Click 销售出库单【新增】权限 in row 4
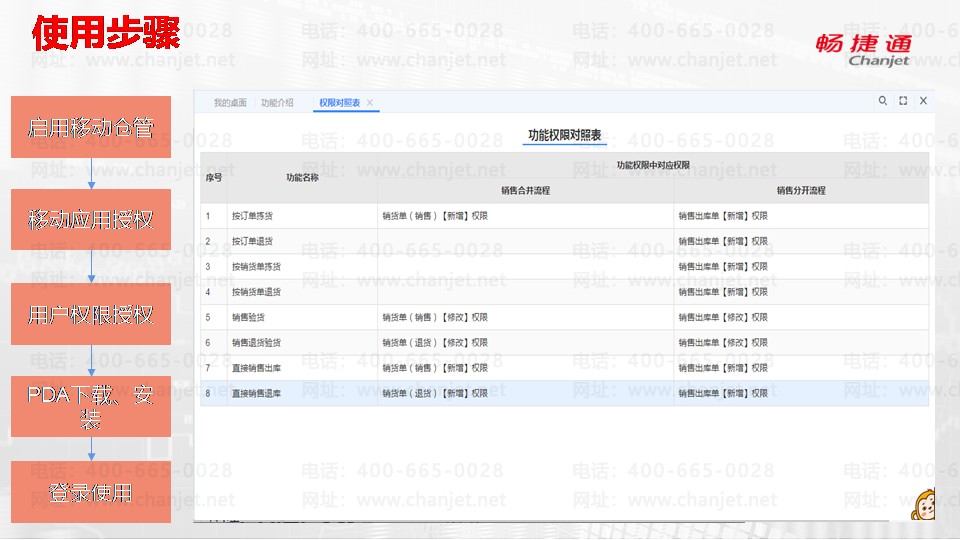Screen dimensions: 960x540 723,292
